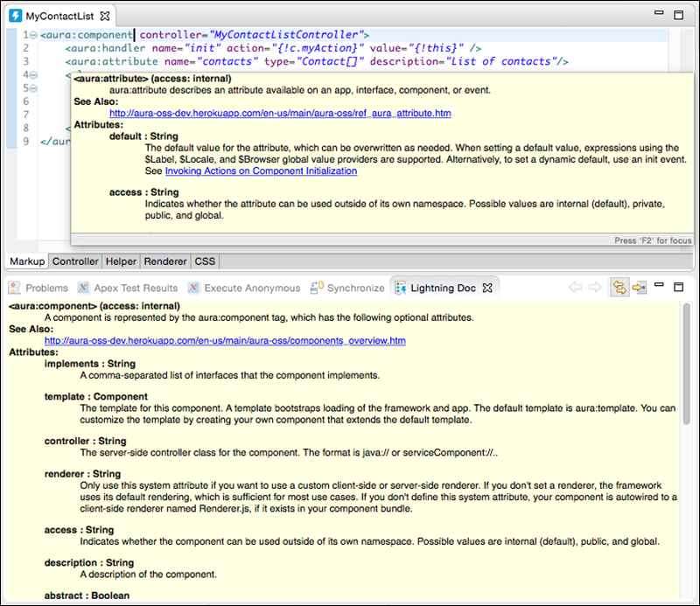
Task: Click the "implements : String" heading
Action: [x=90, y=364]
